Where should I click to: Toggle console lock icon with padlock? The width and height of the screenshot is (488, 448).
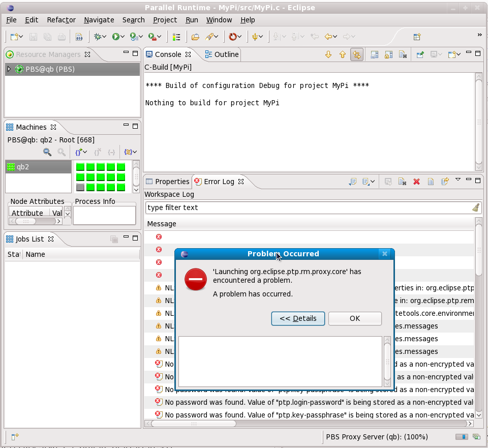pos(388,55)
